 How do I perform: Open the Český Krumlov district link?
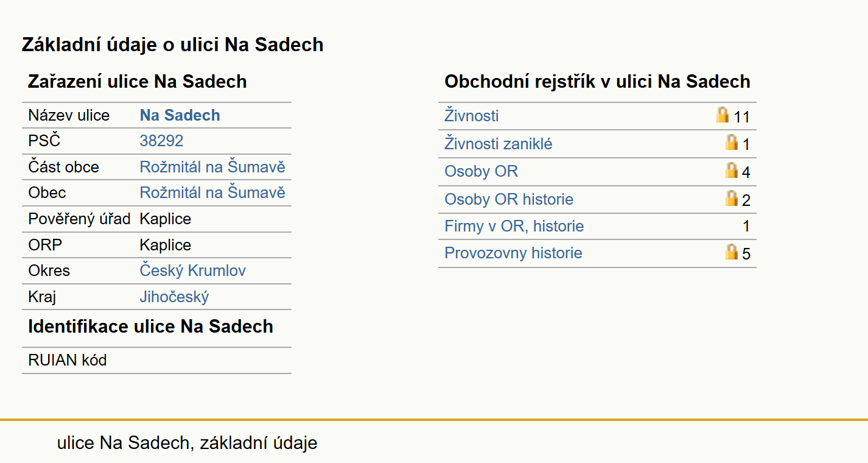pyautogui.click(x=193, y=270)
